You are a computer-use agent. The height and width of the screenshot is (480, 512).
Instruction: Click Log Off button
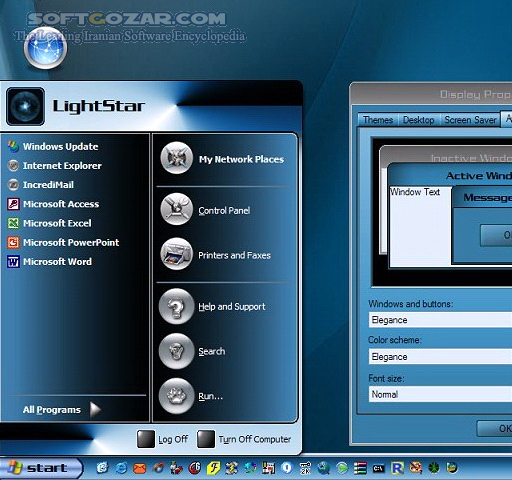coord(163,439)
